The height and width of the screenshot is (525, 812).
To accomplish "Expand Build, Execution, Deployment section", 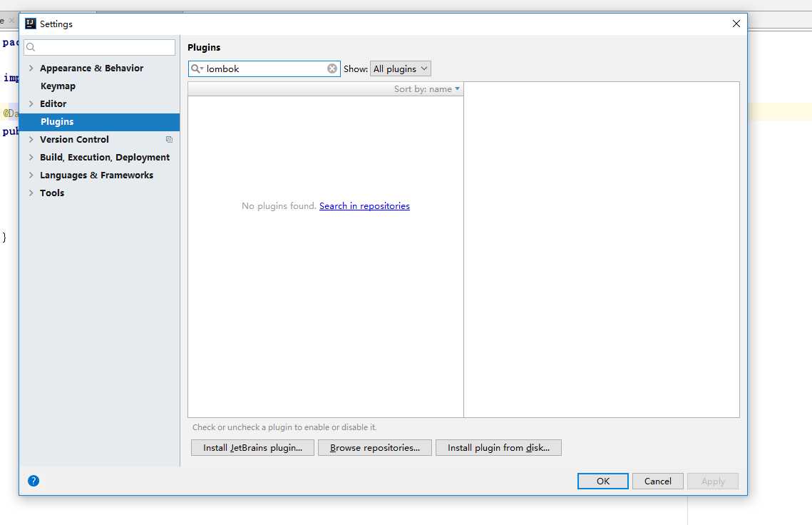I will pyautogui.click(x=31, y=157).
